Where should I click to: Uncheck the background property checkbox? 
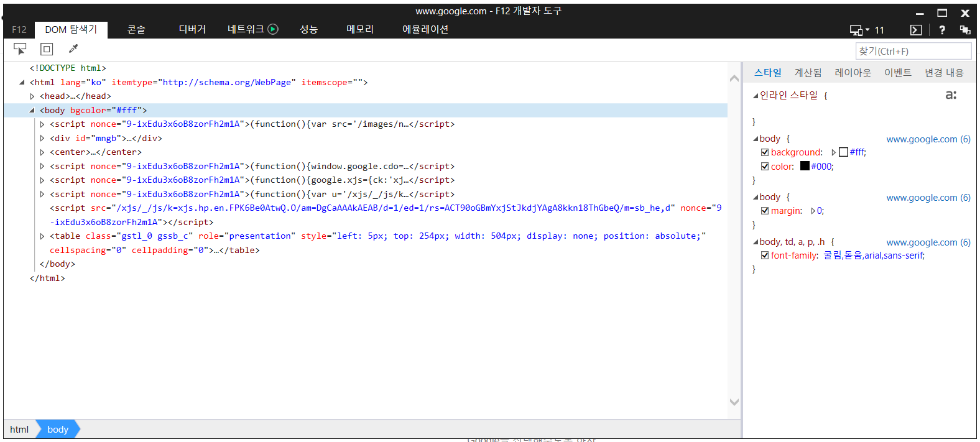coord(765,152)
